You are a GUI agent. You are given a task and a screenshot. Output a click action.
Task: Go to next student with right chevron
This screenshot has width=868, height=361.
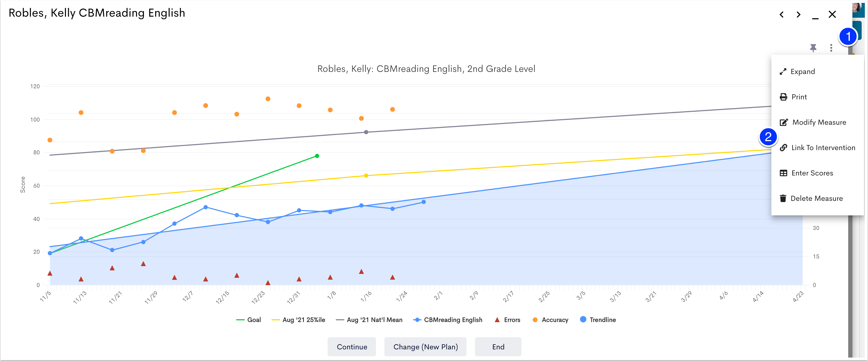798,15
